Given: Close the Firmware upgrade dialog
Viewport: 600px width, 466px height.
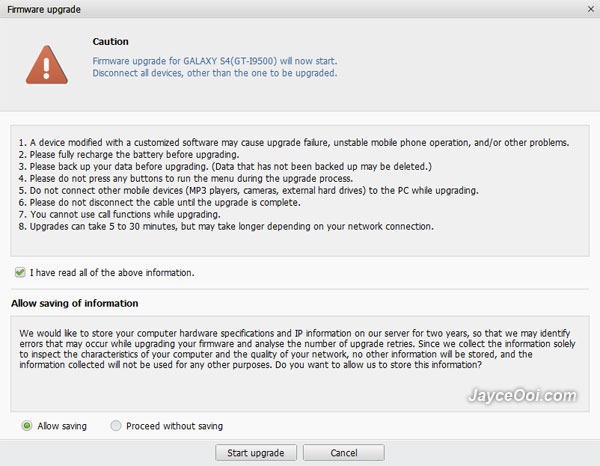Looking at the screenshot, I should coord(591,9).
